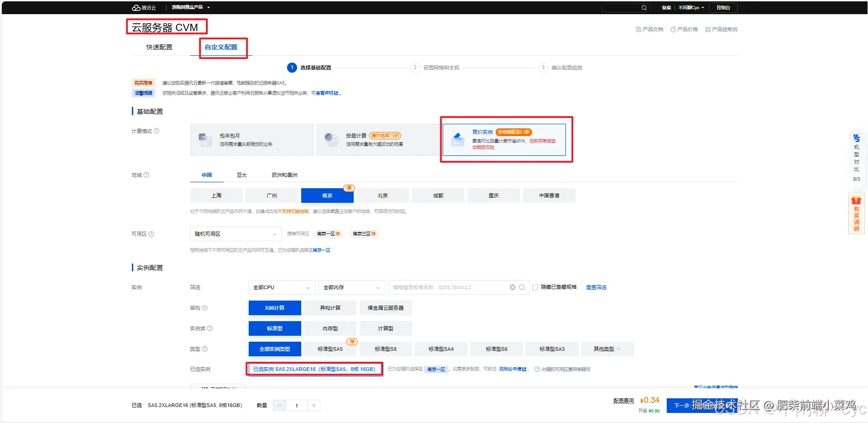
Task: Select 按量计费 billing mode
Action: coord(377,140)
